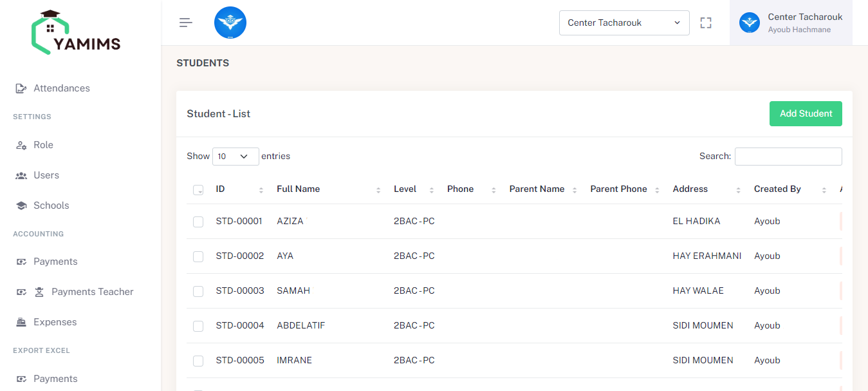
Task: Click the Add Student button
Action: [806, 113]
